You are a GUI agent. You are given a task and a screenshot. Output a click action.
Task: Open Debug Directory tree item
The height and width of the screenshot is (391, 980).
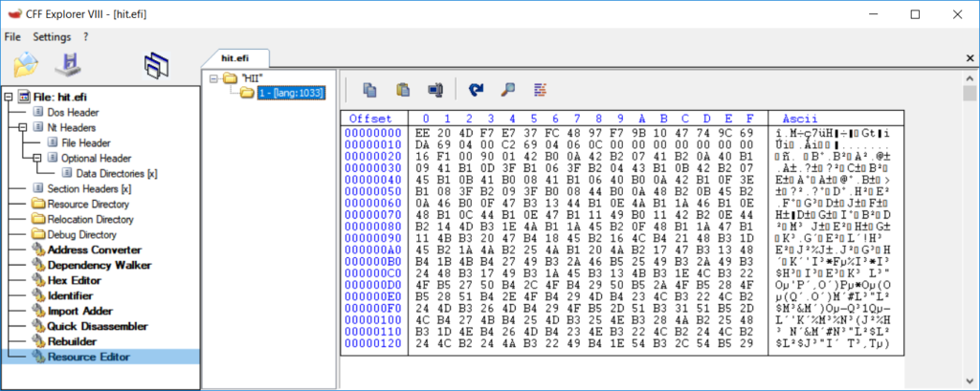(x=82, y=235)
